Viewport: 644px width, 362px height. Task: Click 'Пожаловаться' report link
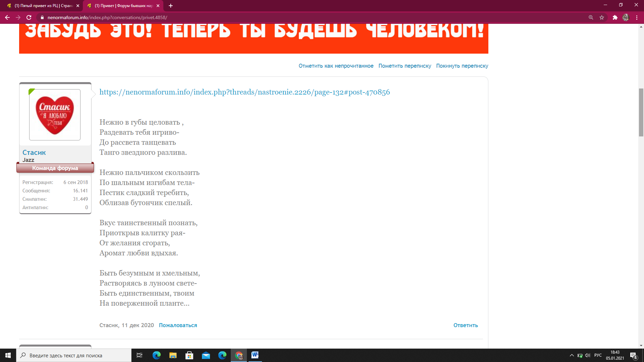178,325
